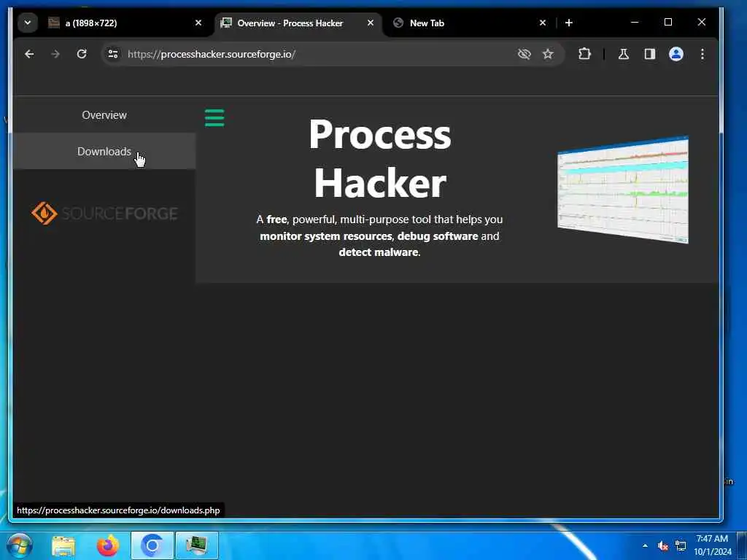
Task: Show hidden system tray icons arrow
Action: [x=645, y=545]
